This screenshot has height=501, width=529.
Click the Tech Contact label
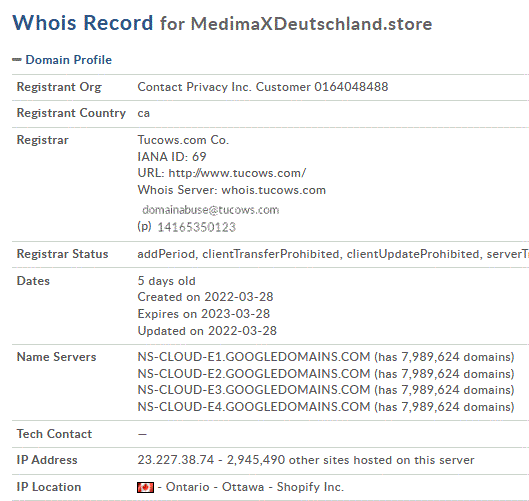[x=54, y=434]
